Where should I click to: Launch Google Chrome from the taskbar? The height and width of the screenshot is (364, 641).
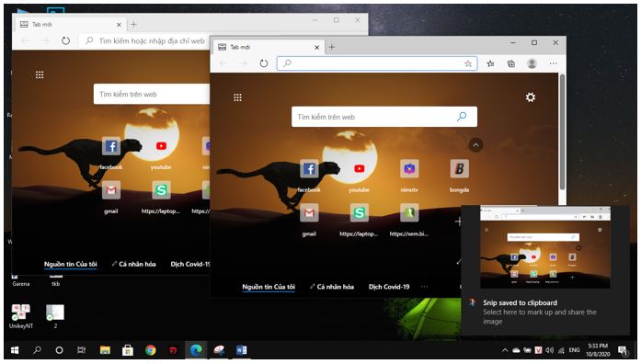click(x=151, y=350)
